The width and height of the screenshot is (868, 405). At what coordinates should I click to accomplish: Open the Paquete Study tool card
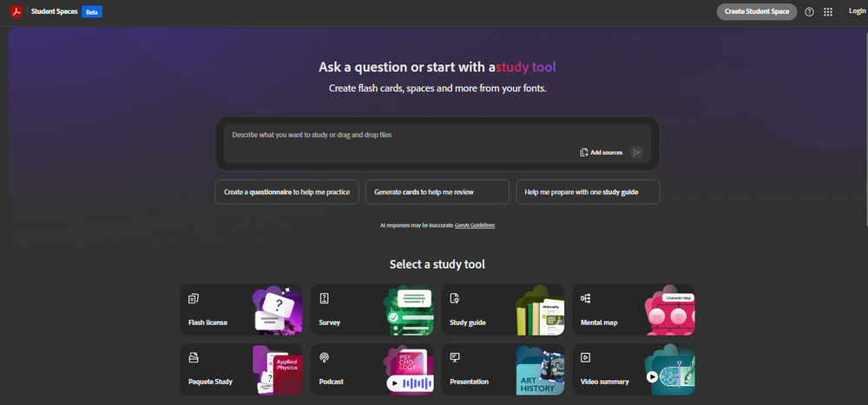(241, 369)
